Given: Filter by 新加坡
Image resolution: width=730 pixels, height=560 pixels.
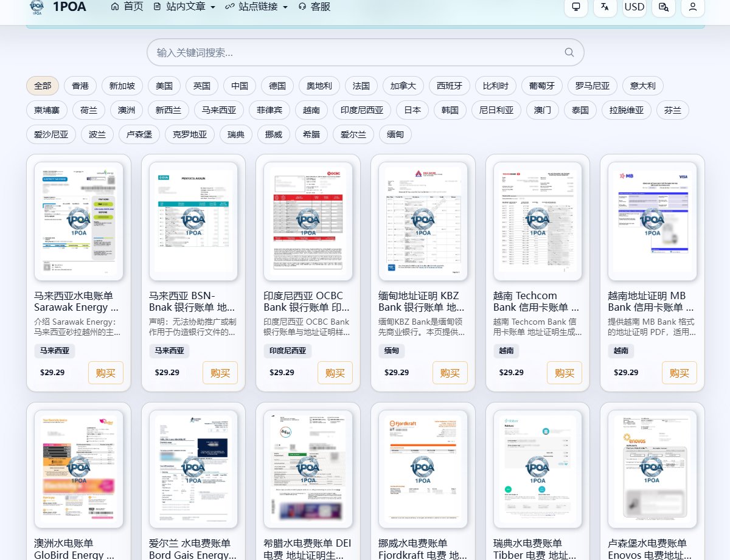Looking at the screenshot, I should tap(122, 86).
